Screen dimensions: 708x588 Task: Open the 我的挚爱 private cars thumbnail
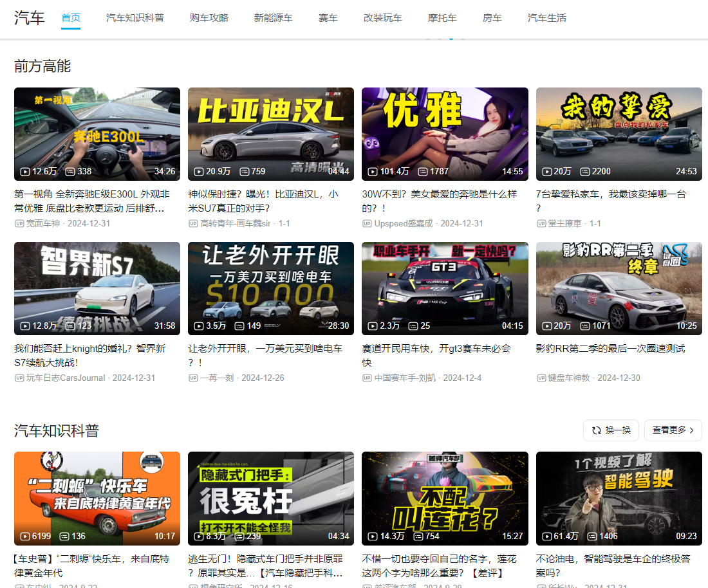[x=619, y=134]
